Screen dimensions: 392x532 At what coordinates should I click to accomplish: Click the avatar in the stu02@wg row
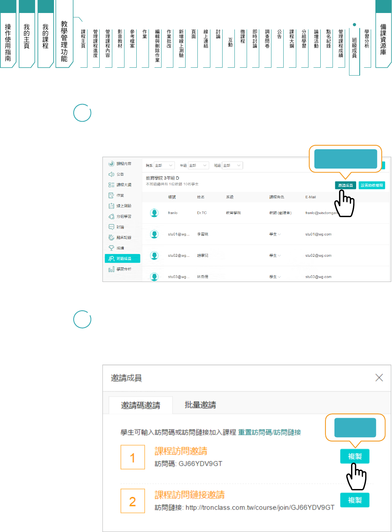pos(154,256)
